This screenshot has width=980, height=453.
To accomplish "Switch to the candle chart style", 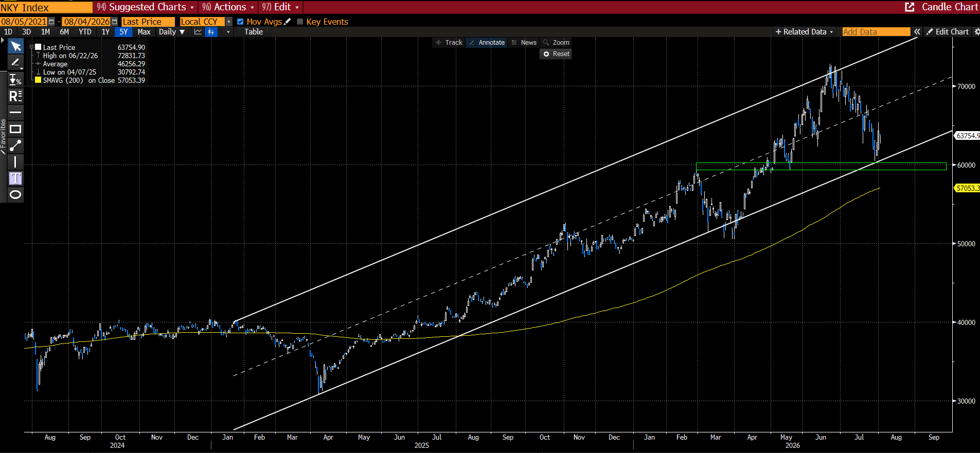I will point(211,32).
